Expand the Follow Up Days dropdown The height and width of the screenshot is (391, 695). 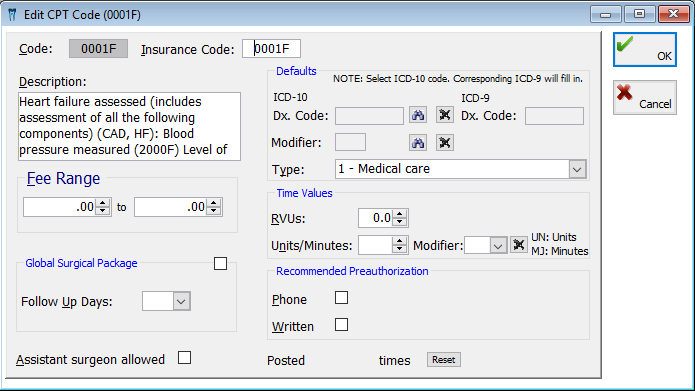point(181,301)
